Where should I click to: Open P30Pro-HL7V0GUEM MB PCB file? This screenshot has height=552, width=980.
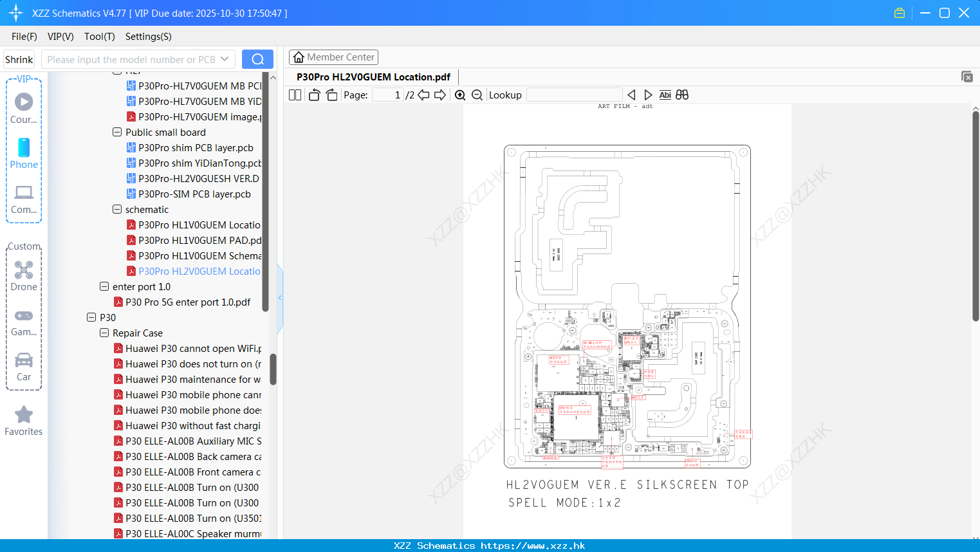[x=194, y=86]
